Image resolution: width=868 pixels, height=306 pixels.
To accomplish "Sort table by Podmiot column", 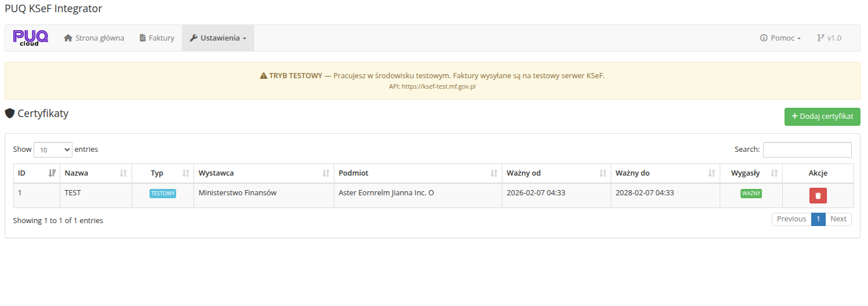I will tap(418, 173).
